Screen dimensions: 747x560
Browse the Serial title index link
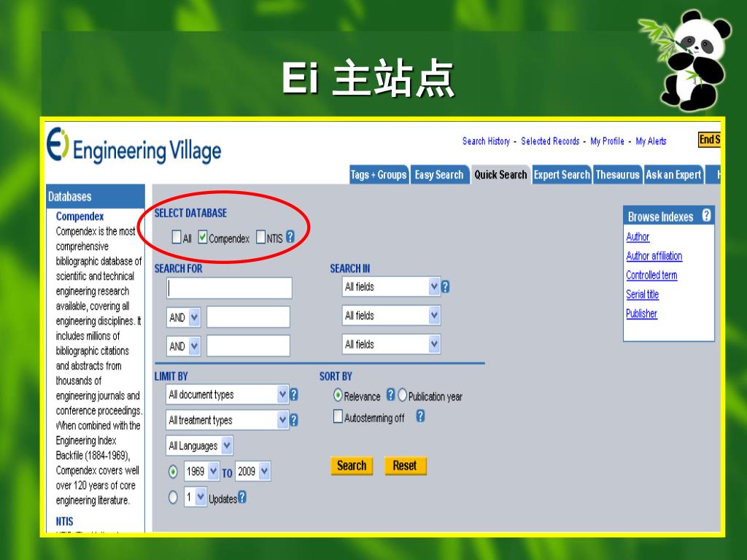tap(643, 295)
